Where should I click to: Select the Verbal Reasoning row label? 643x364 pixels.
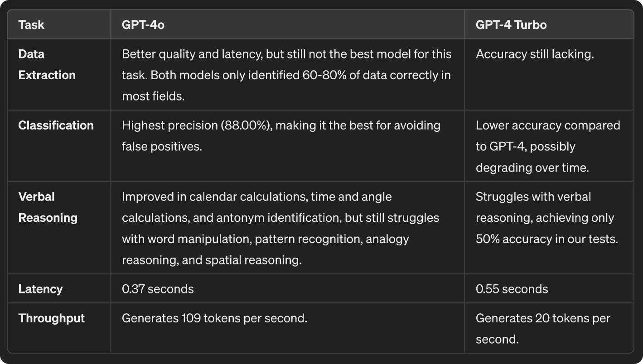48,207
